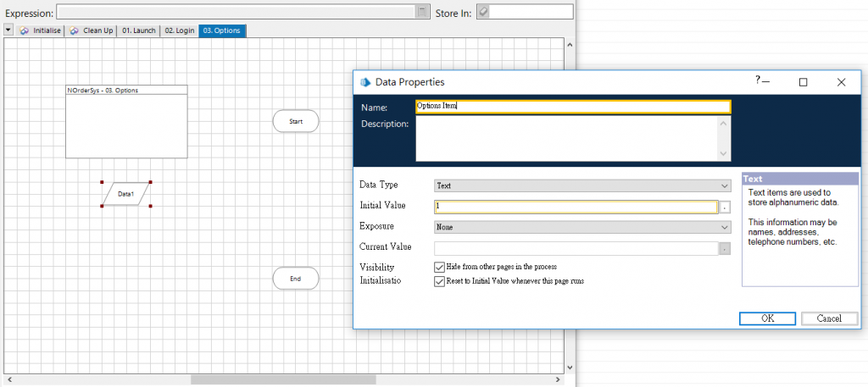
Task: Click canvas horizontal scroll left arrow
Action: tap(8, 380)
